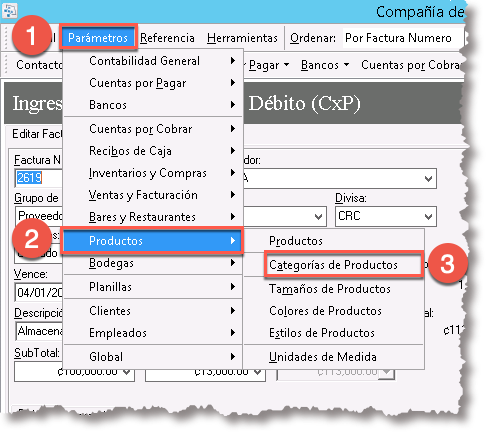
Task: Open the Referencia menu
Action: (x=167, y=38)
